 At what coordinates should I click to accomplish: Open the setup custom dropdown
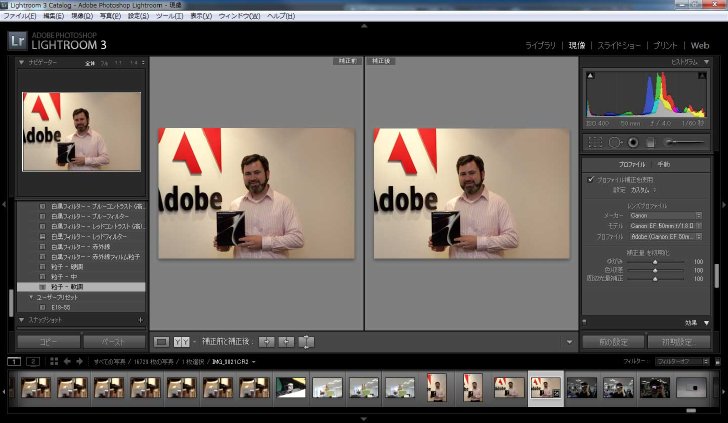pyautogui.click(x=643, y=190)
